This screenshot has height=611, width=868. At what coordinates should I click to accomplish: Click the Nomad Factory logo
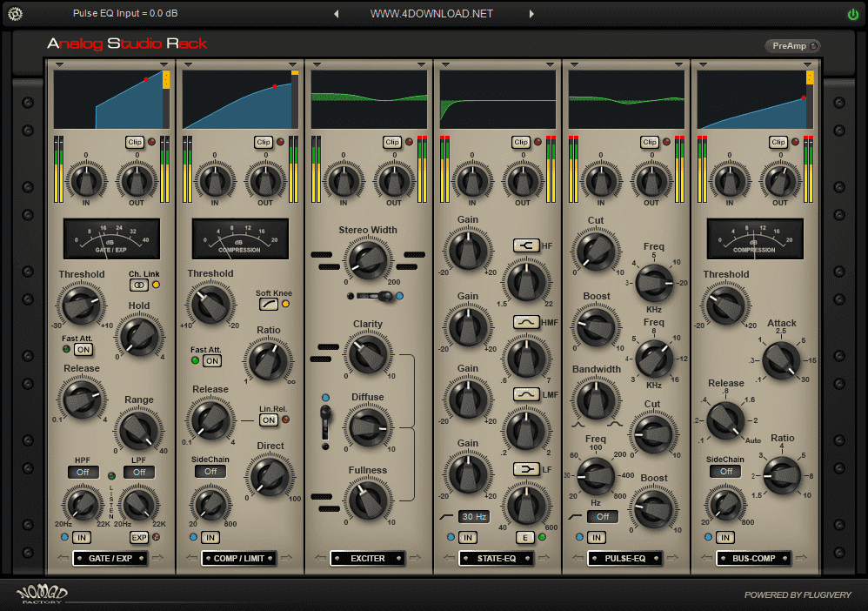pyautogui.click(x=42, y=594)
